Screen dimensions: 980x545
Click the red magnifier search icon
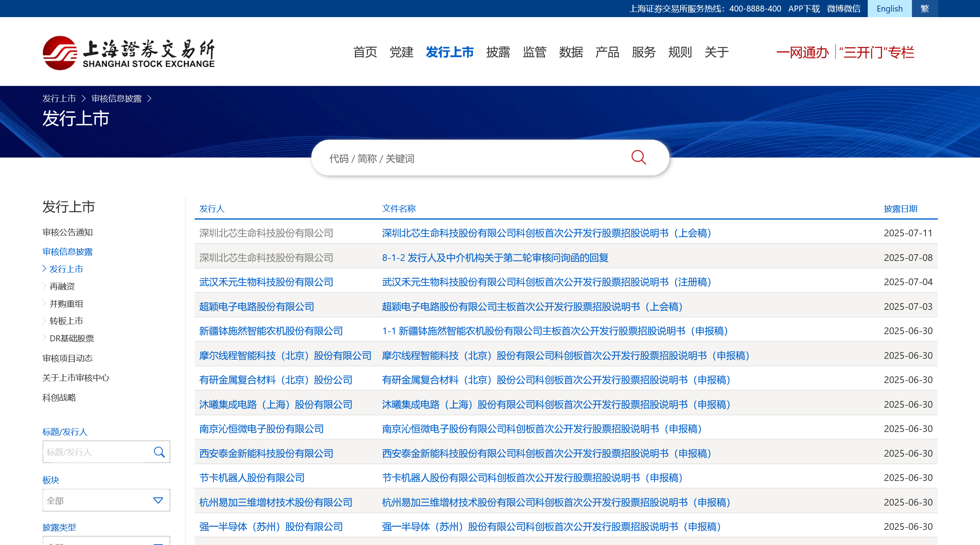tap(638, 158)
